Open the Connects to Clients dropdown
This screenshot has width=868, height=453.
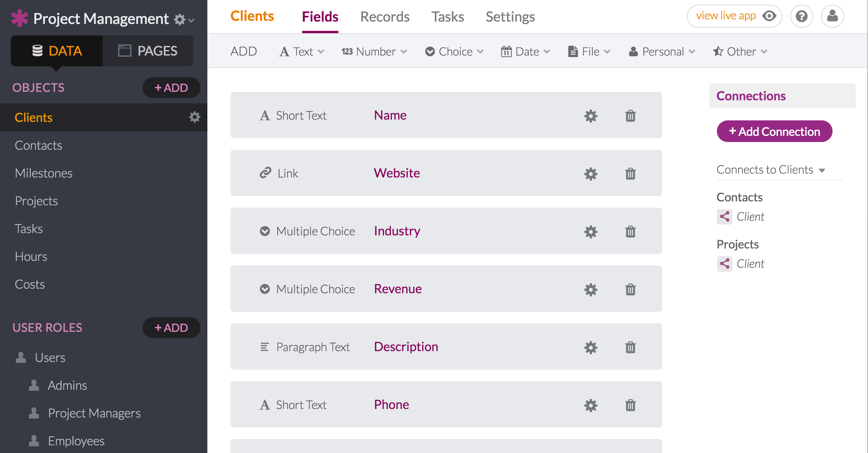coord(770,170)
